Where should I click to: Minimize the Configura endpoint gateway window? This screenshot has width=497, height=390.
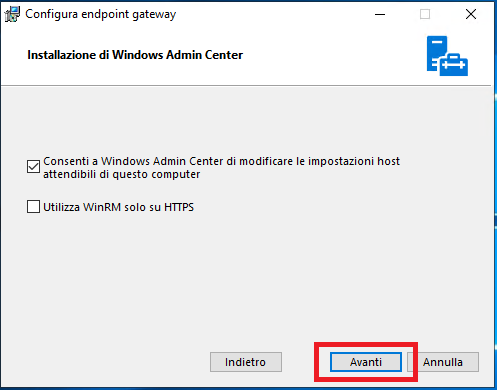click(x=380, y=14)
